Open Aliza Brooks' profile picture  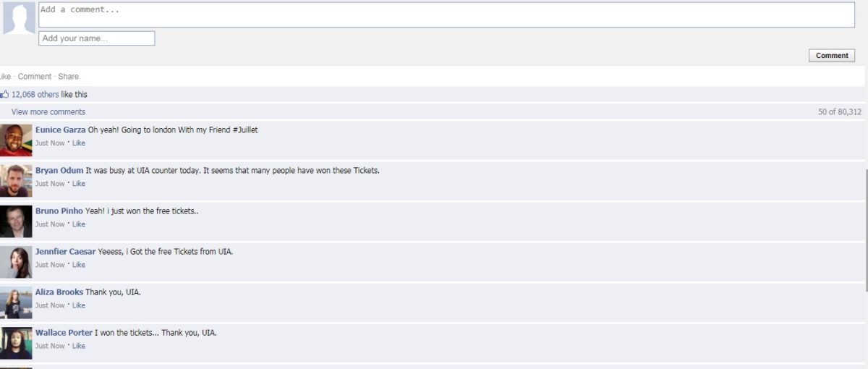16,302
